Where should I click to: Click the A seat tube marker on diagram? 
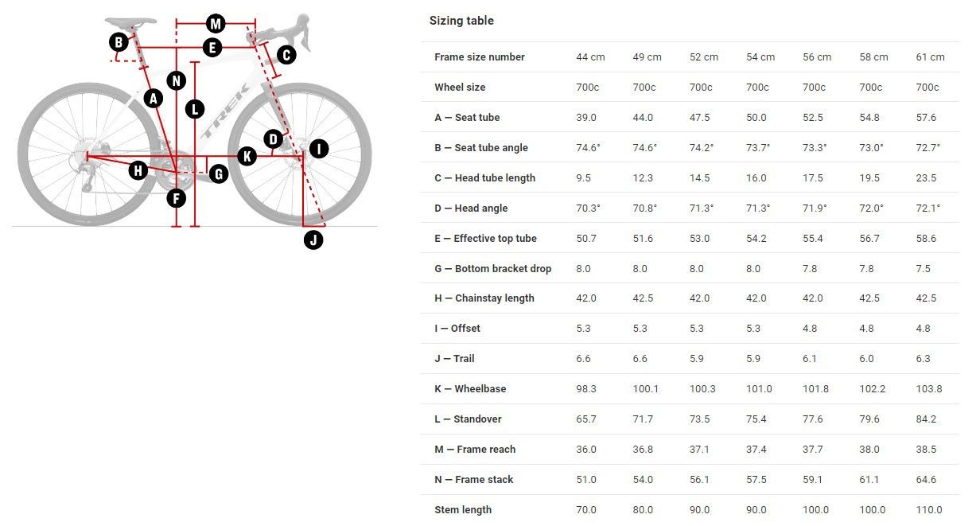click(x=154, y=98)
